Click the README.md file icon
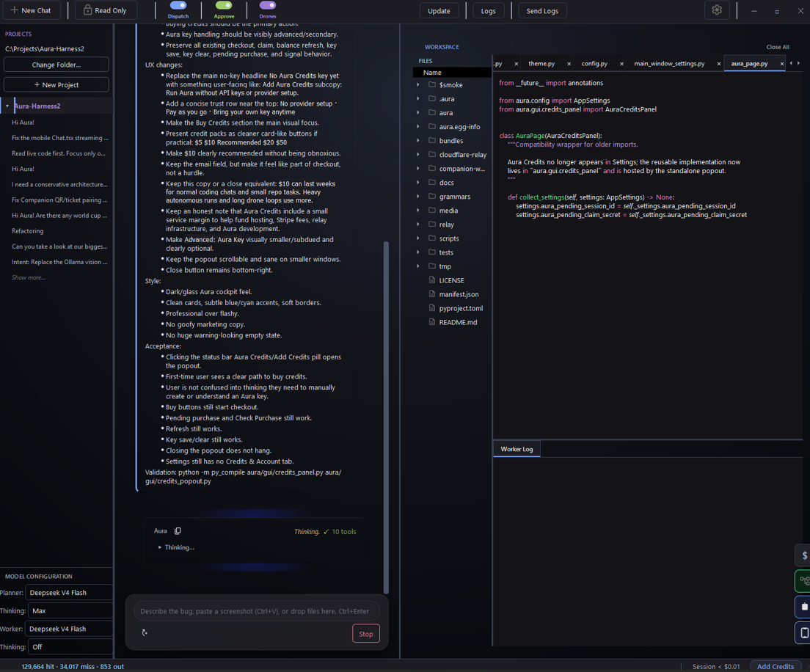This screenshot has width=810, height=672. click(x=432, y=322)
